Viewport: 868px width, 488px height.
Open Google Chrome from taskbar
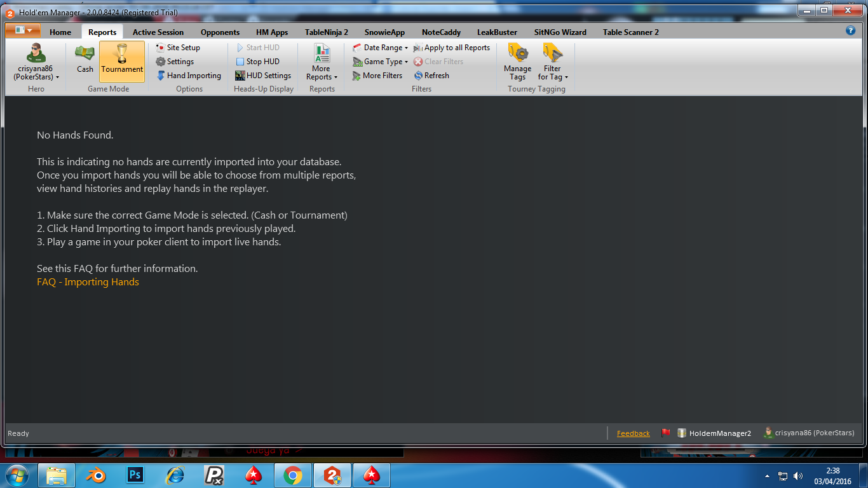pyautogui.click(x=293, y=475)
